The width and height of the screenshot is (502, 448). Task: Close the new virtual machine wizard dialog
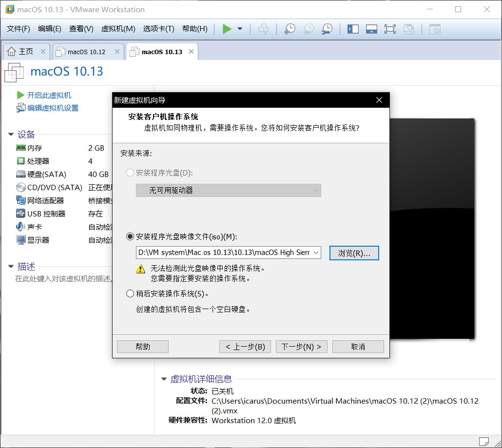(379, 100)
